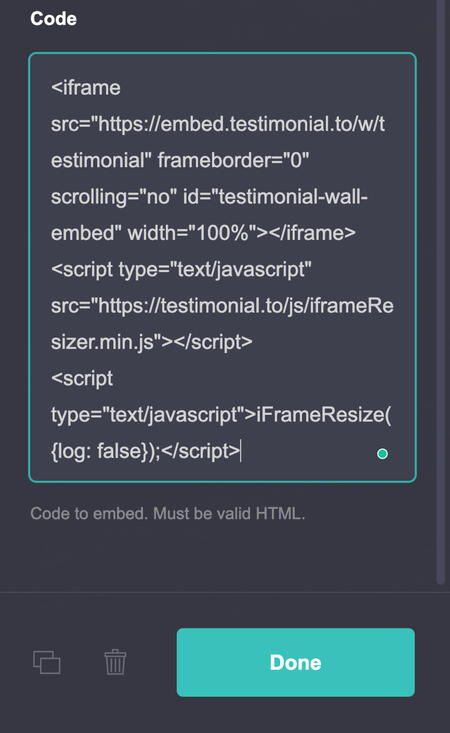Place cursor on the "<iframe" opening line
The height and width of the screenshot is (733, 450).
(x=86, y=88)
